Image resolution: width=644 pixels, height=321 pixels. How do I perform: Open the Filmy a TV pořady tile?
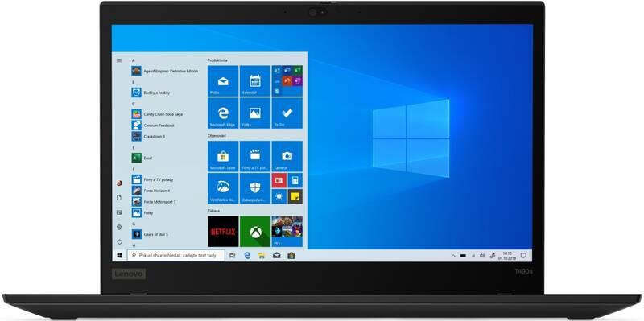coord(255,156)
